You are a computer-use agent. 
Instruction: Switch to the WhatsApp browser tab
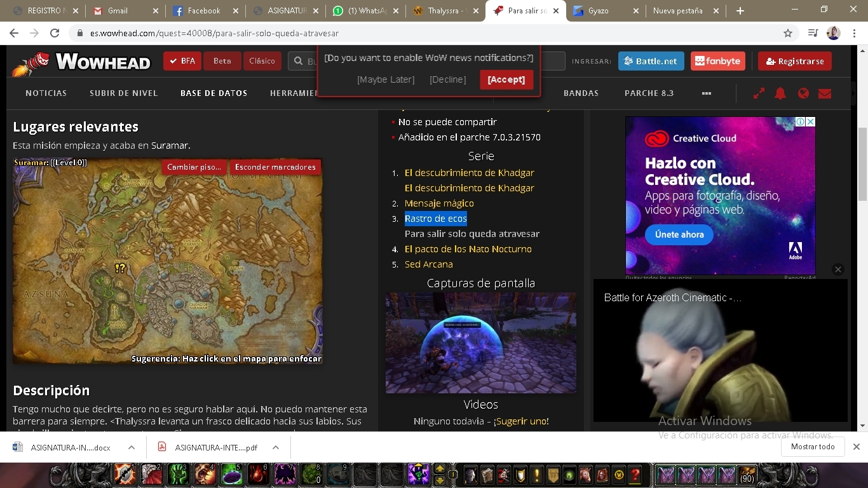(365, 11)
